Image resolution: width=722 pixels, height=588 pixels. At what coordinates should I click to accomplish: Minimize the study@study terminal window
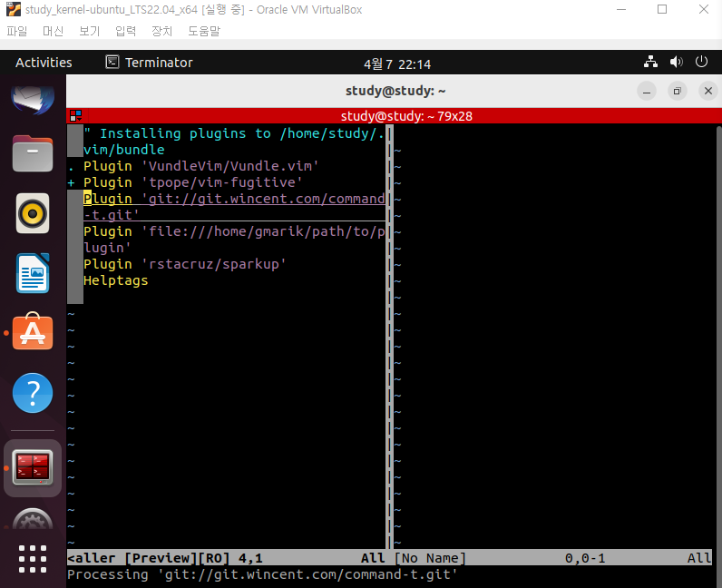(647, 92)
